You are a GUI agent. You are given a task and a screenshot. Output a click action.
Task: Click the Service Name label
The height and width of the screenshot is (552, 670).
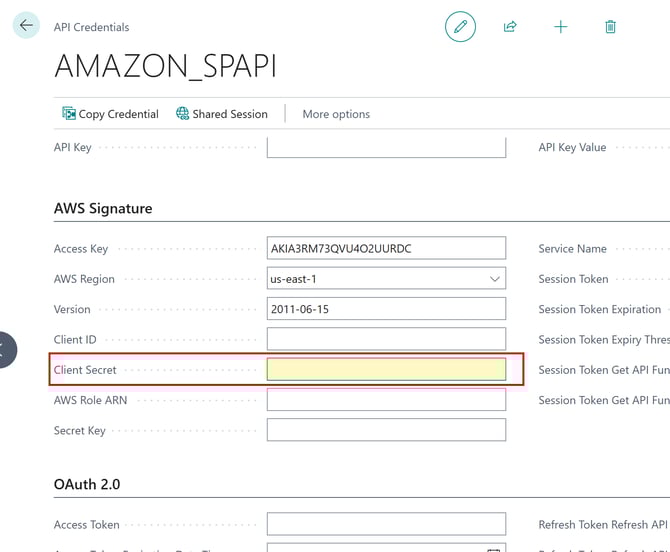click(x=573, y=249)
